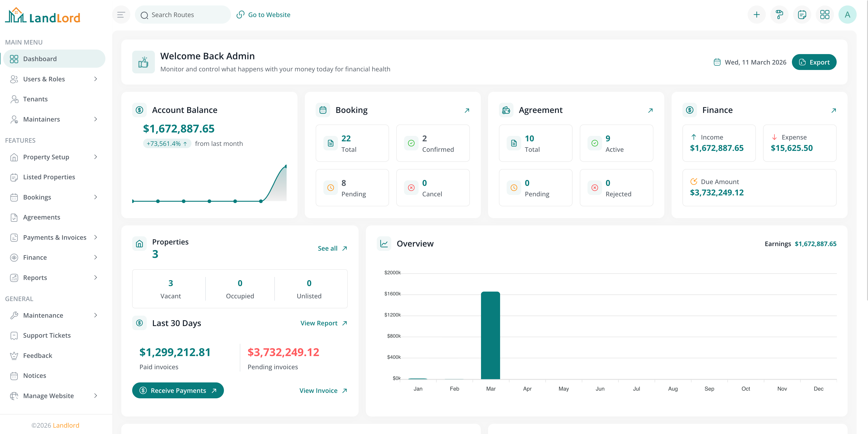Screen dimensions: 868x434
Task: Click the March bar in Overview chart
Action: point(491,336)
